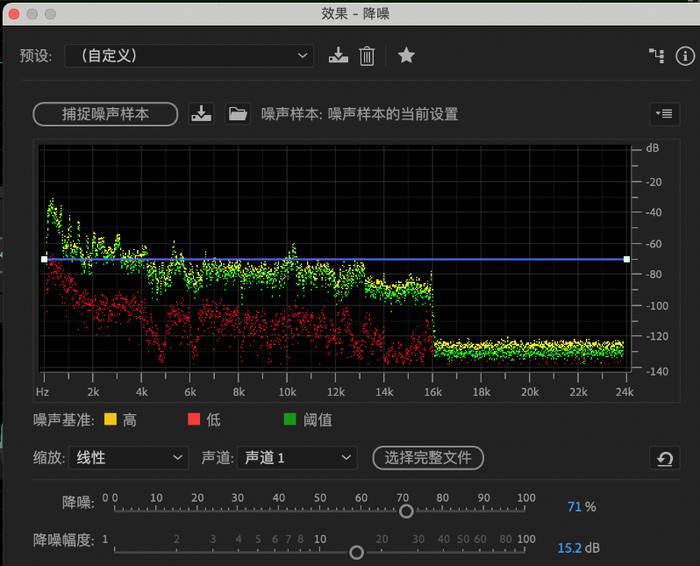Viewport: 700px width, 566px height.
Task: Show effect info icon
Action: click(x=685, y=56)
